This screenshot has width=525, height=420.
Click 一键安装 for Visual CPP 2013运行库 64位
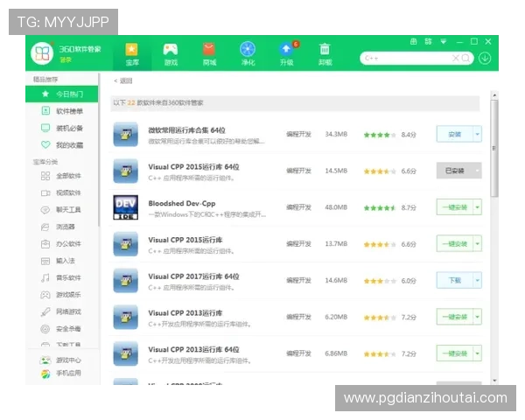(x=455, y=353)
